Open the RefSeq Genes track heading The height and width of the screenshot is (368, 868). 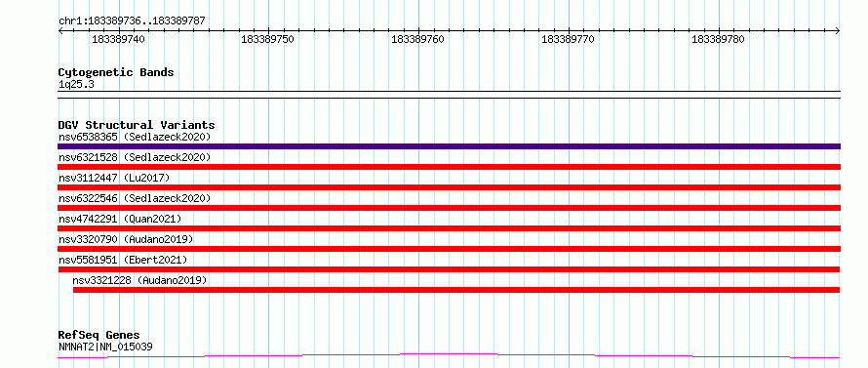(99, 336)
